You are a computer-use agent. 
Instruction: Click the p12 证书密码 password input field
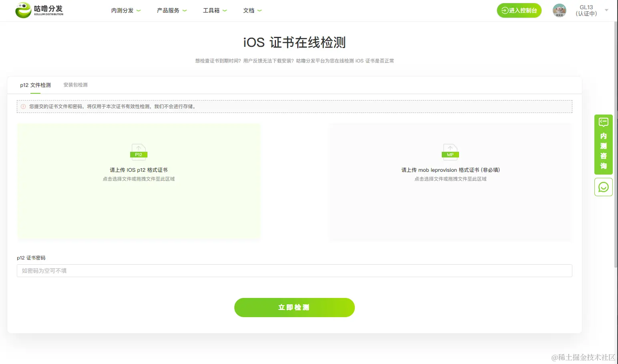pyautogui.click(x=294, y=271)
